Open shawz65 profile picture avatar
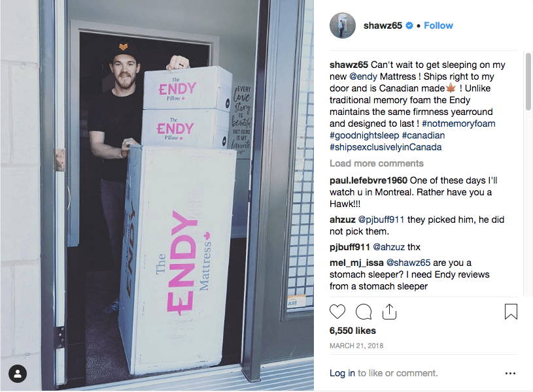Screen dimensions: 533x392 (342, 25)
